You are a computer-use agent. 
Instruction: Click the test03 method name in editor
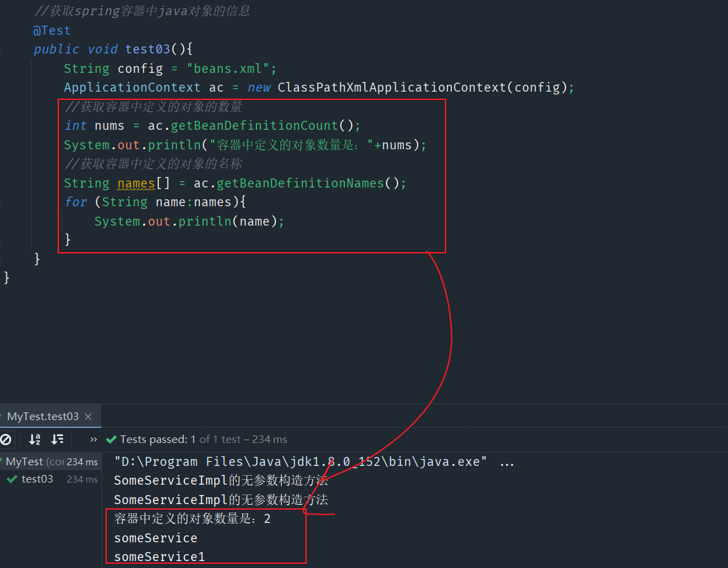point(148,49)
